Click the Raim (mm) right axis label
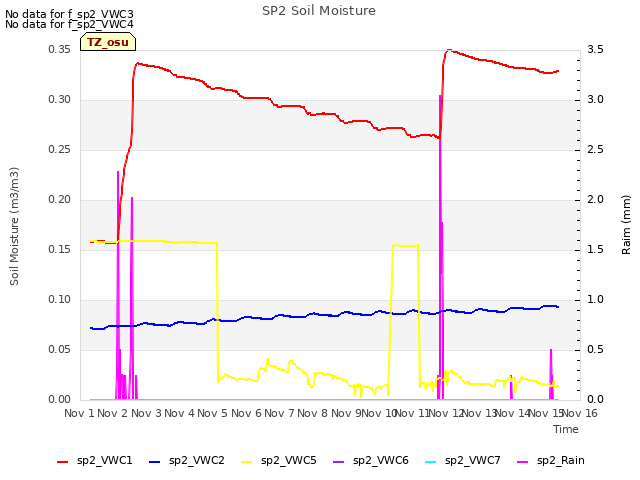Screen dimensions: 640x480 (626, 225)
